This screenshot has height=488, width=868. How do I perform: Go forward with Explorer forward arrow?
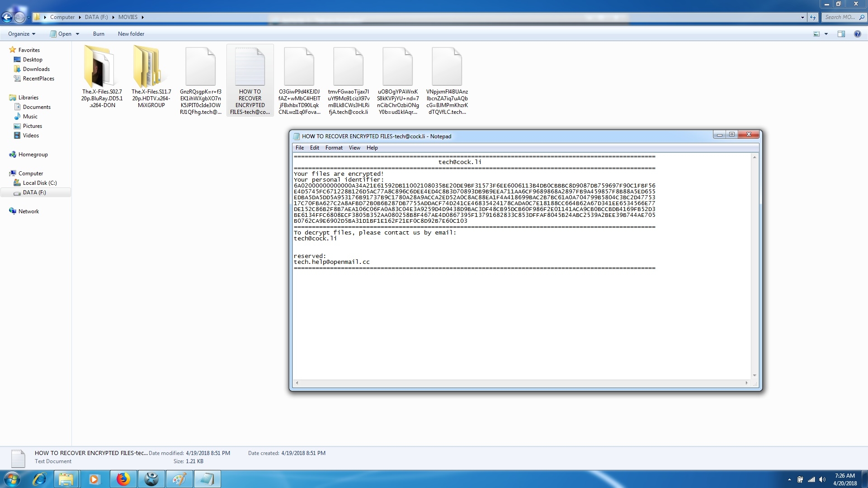click(x=19, y=17)
